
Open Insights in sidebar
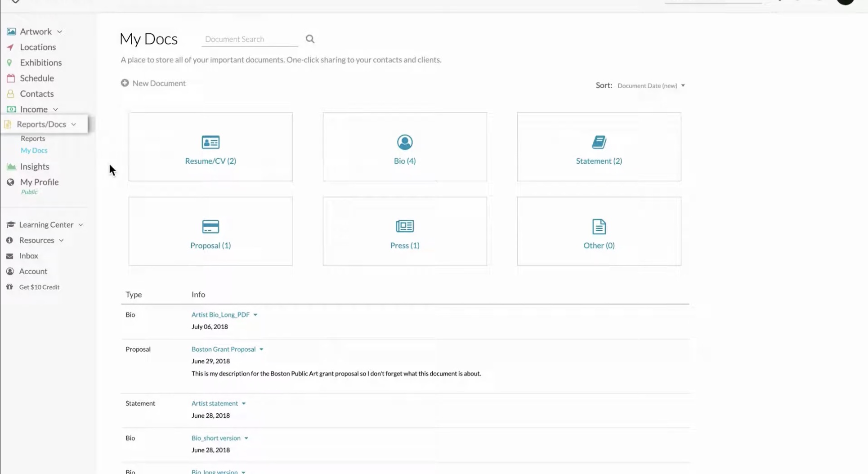tap(35, 166)
